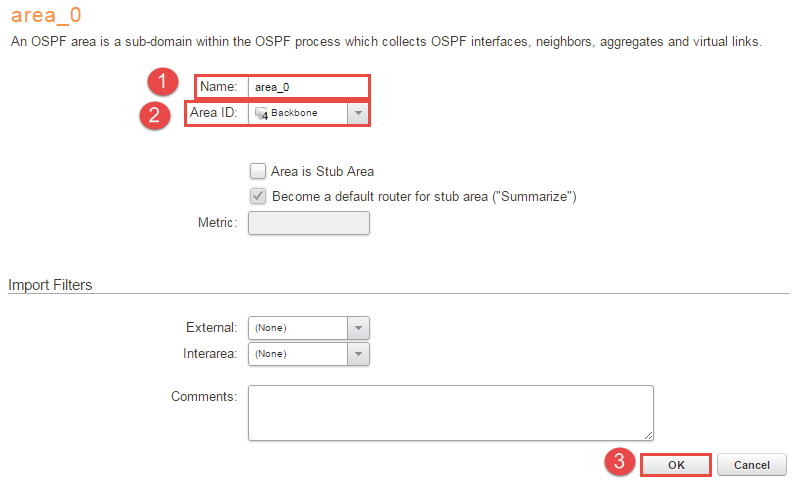This screenshot has width=800, height=483.
Task: Click the (None) value in Interarea filter
Action: [x=271, y=354]
